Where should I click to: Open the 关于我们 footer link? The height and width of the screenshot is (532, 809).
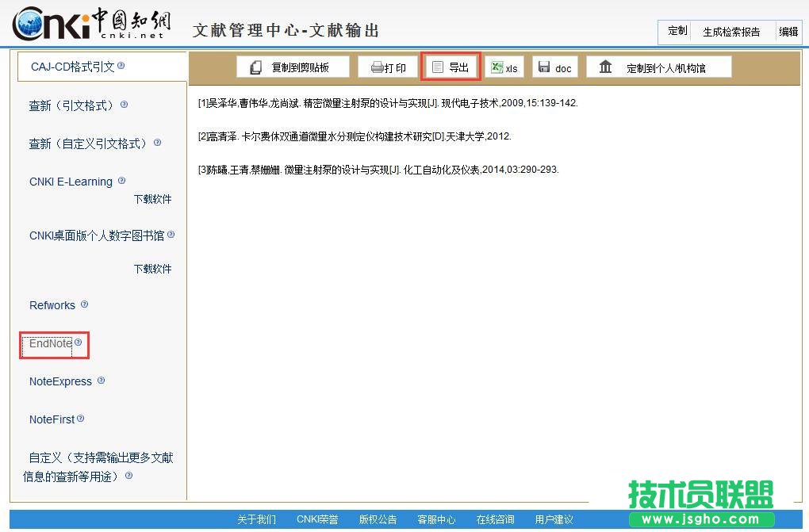256,519
